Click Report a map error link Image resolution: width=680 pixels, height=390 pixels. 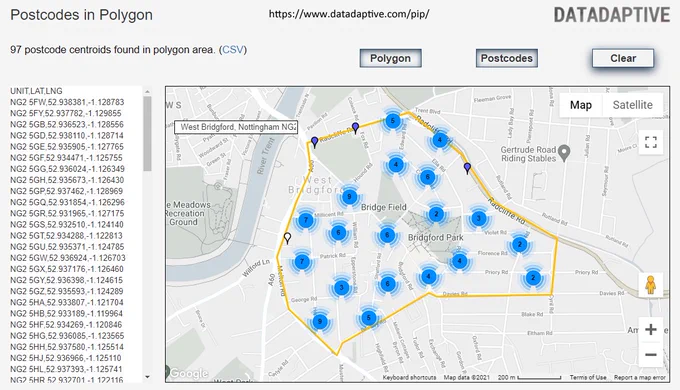coord(640,377)
